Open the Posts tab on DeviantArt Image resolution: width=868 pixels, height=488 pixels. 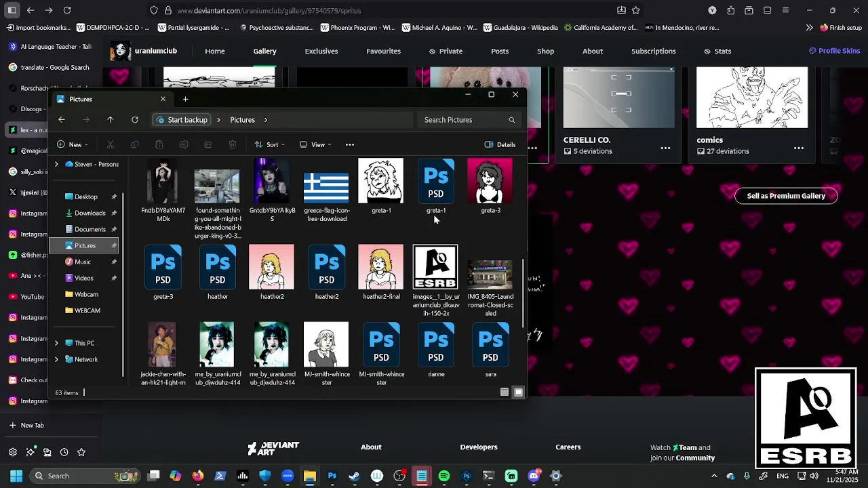pyautogui.click(x=500, y=51)
